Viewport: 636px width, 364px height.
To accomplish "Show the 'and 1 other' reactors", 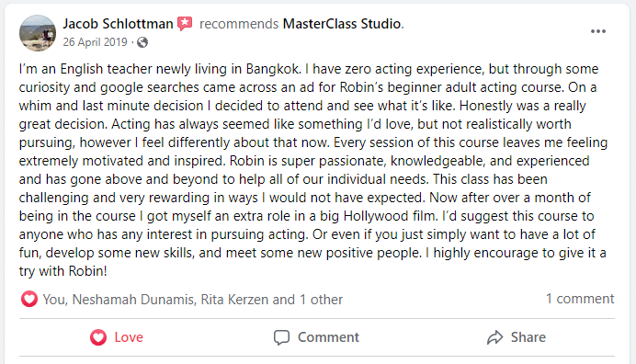I will pos(308,300).
